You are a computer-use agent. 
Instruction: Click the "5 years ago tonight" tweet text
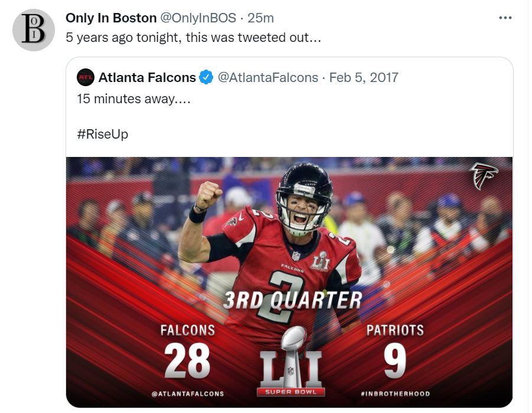pos(193,38)
